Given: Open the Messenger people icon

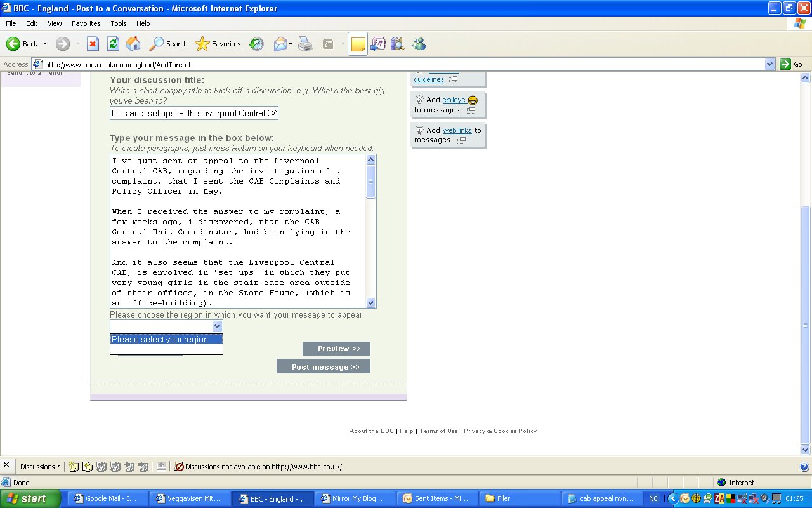Looking at the screenshot, I should (x=418, y=44).
